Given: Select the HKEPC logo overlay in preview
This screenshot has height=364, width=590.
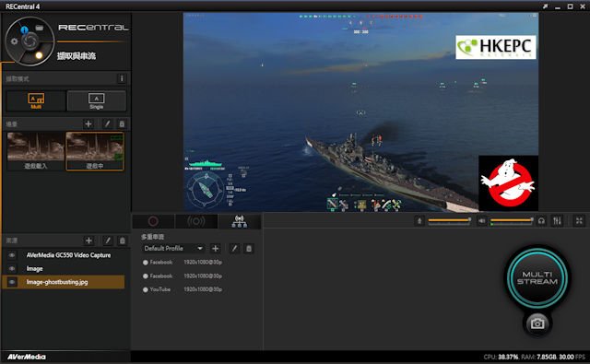Looking at the screenshot, I should click(496, 47).
